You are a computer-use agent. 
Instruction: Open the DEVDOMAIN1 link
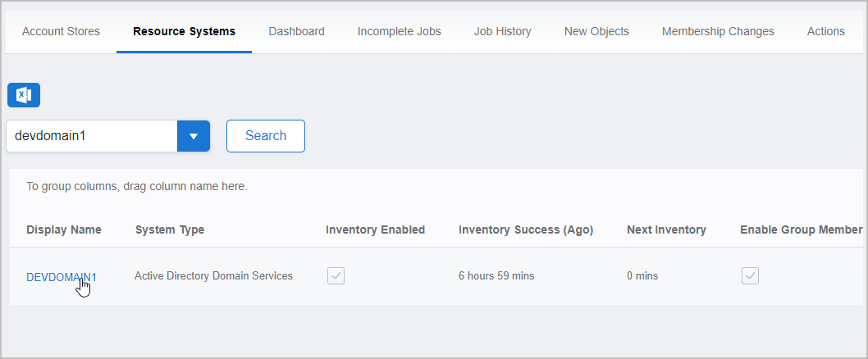point(62,277)
